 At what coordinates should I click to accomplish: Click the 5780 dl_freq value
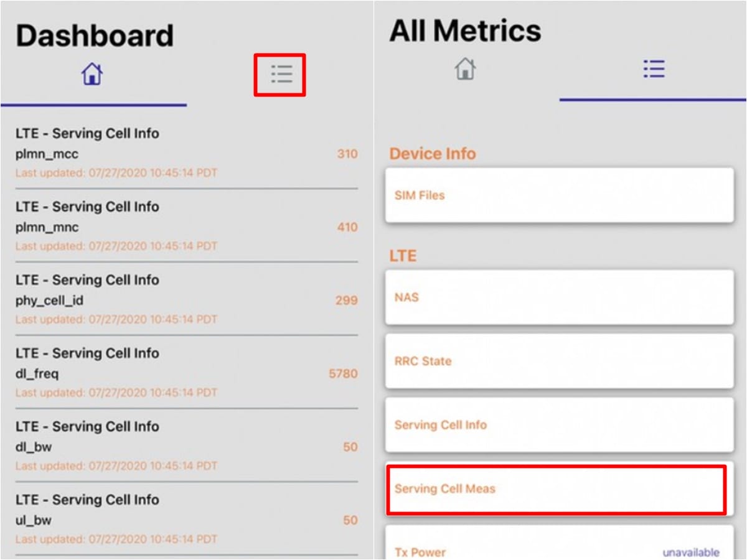(344, 374)
